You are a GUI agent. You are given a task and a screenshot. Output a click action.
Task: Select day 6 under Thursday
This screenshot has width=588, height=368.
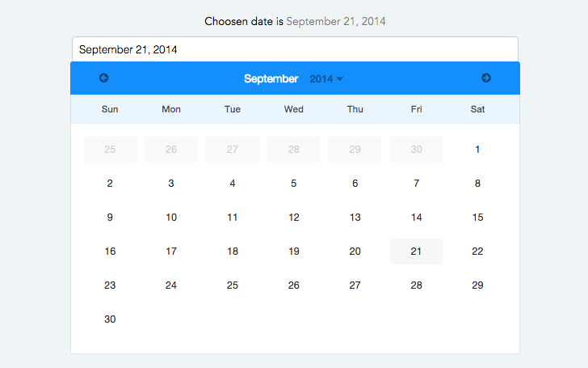click(x=355, y=184)
